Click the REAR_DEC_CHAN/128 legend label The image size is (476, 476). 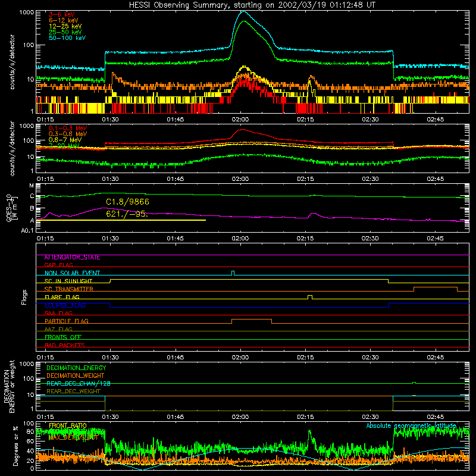click(x=79, y=384)
